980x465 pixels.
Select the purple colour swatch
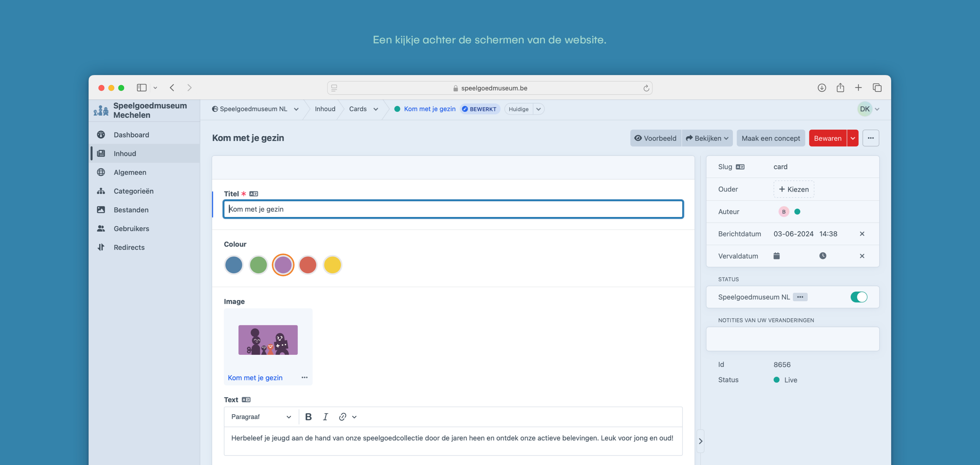pos(283,265)
